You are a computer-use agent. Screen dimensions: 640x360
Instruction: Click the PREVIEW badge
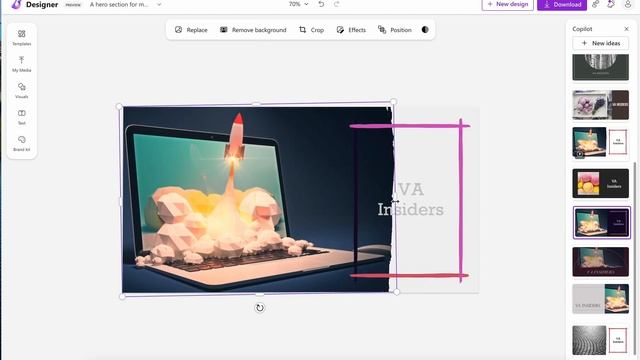pos(73,5)
